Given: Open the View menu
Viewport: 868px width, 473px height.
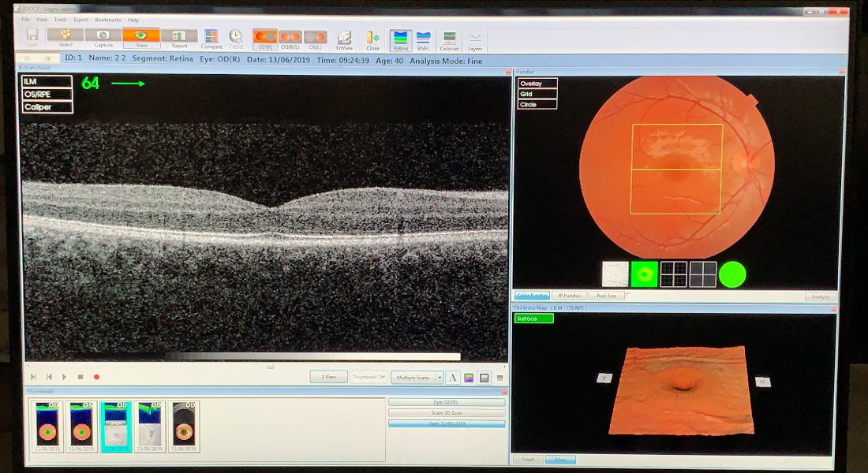Looking at the screenshot, I should (42, 20).
